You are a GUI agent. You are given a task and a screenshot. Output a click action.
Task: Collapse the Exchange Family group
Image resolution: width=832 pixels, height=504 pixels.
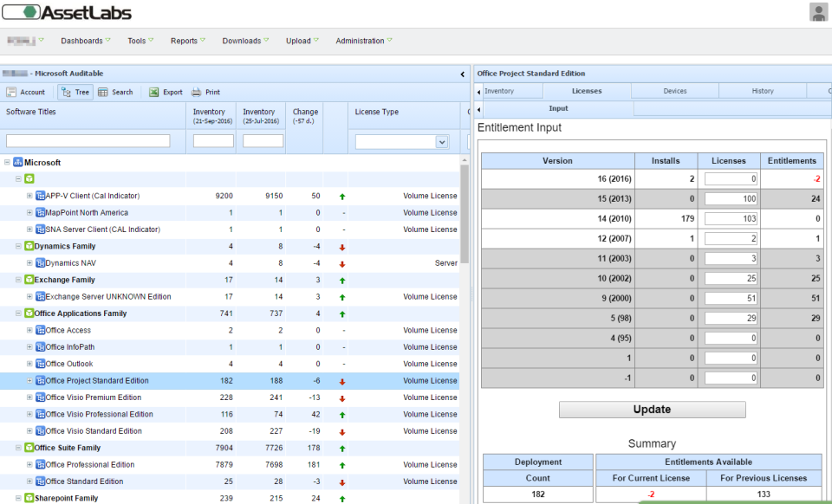pos(18,280)
